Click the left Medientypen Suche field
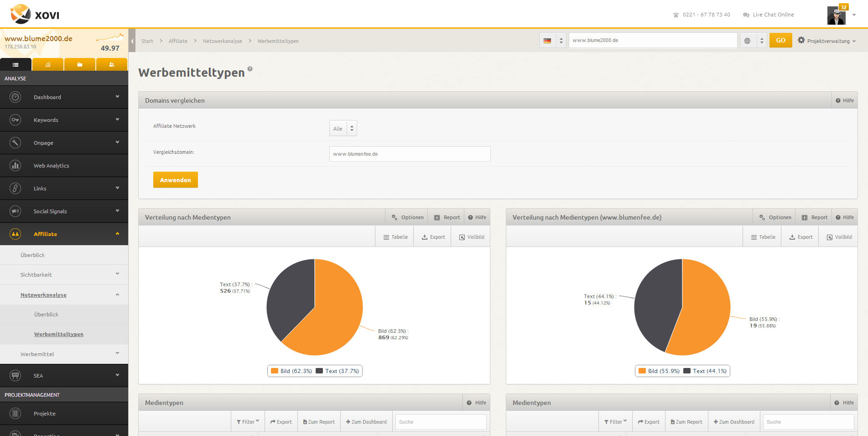868x436 pixels. (441, 422)
